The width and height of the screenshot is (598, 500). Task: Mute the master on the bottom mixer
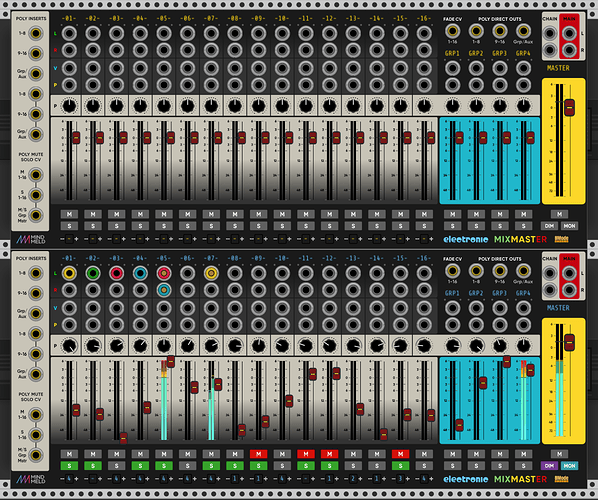(x=559, y=454)
